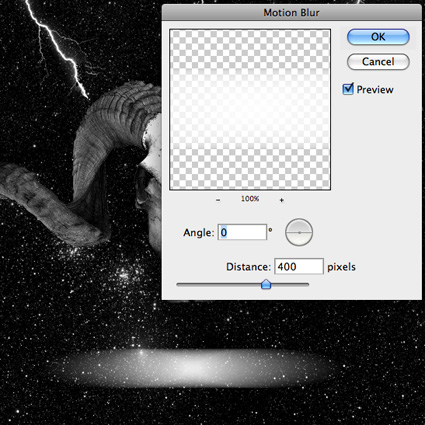Click the Distance pixels input field
This screenshot has width=425, height=425.
coord(299,266)
